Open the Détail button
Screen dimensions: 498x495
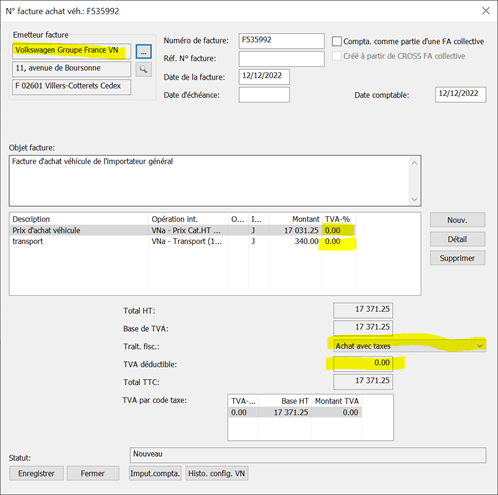point(457,239)
